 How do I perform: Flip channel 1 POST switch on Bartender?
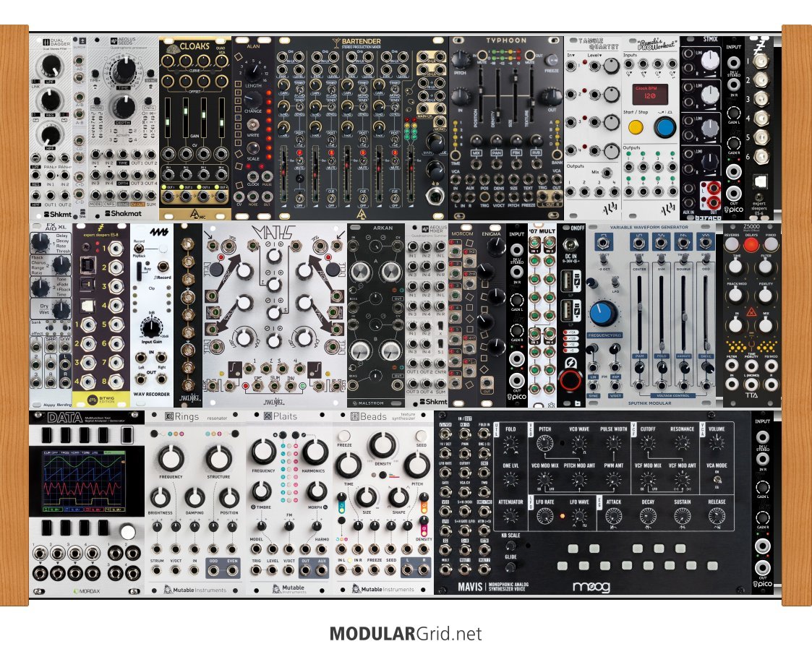[x=299, y=140]
